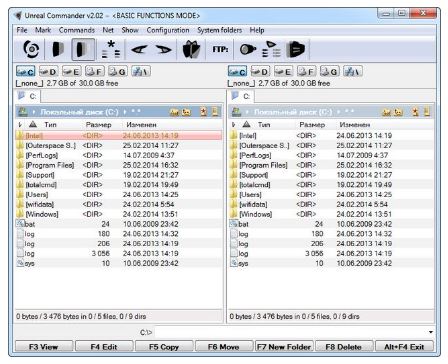Click the F5 Copy button
This screenshot has height=364, width=448.
click(164, 347)
